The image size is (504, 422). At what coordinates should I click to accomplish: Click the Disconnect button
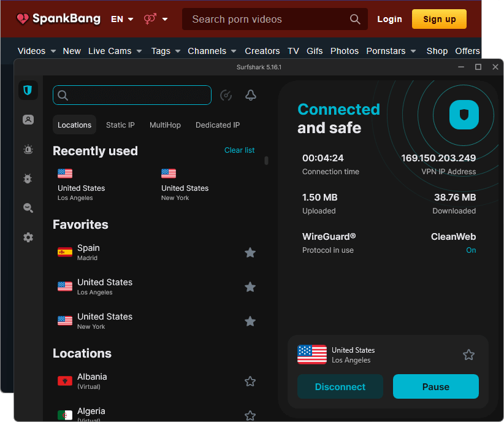(340, 386)
